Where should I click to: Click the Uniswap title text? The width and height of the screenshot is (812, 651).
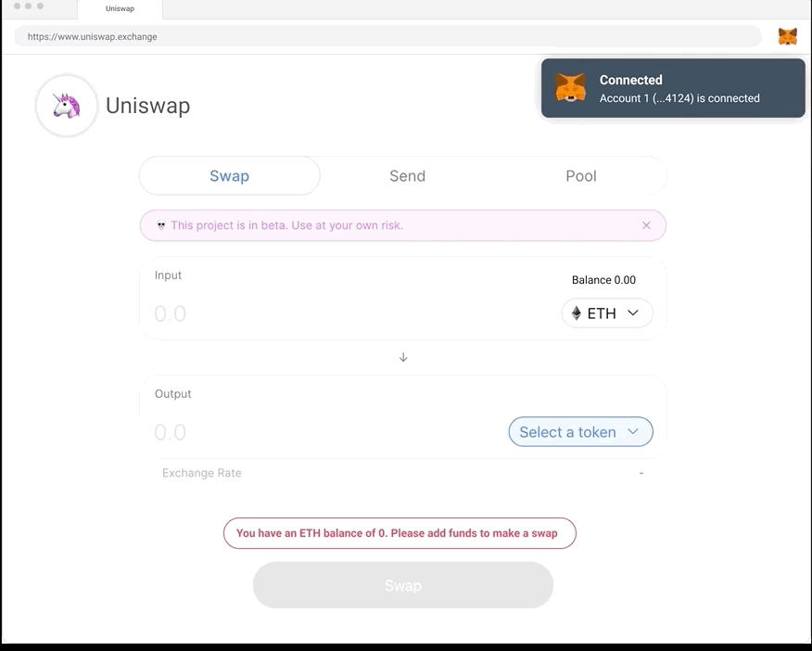148,106
